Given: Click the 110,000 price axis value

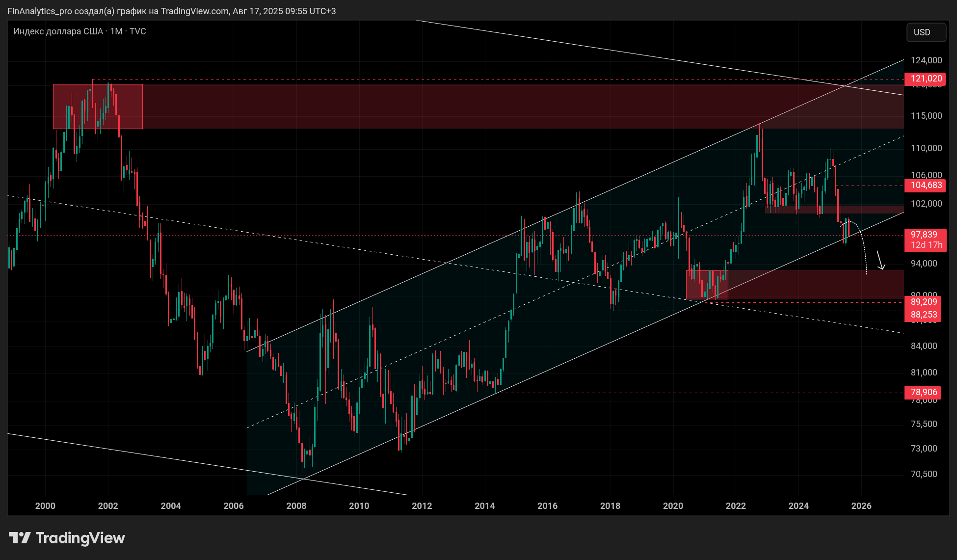Looking at the screenshot, I should [927, 148].
